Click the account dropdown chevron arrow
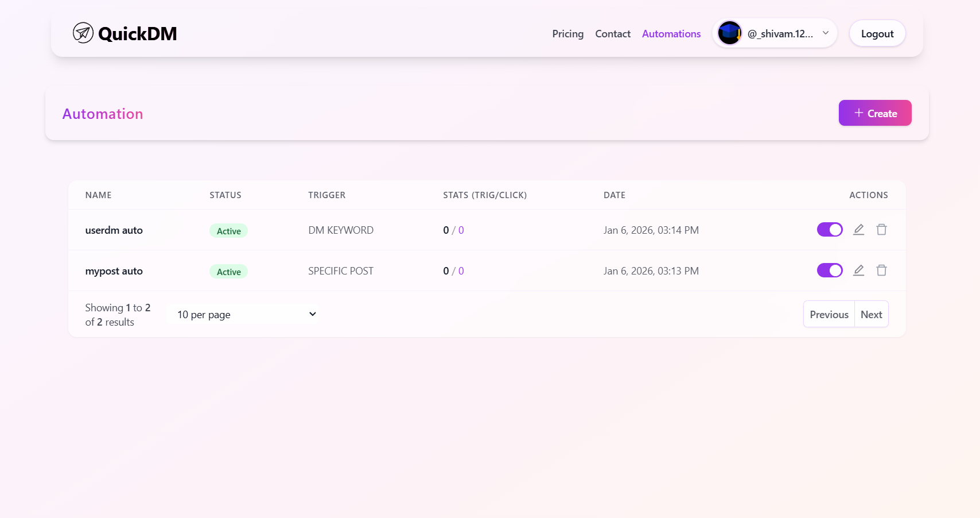Viewport: 980px width, 518px height. (x=825, y=33)
